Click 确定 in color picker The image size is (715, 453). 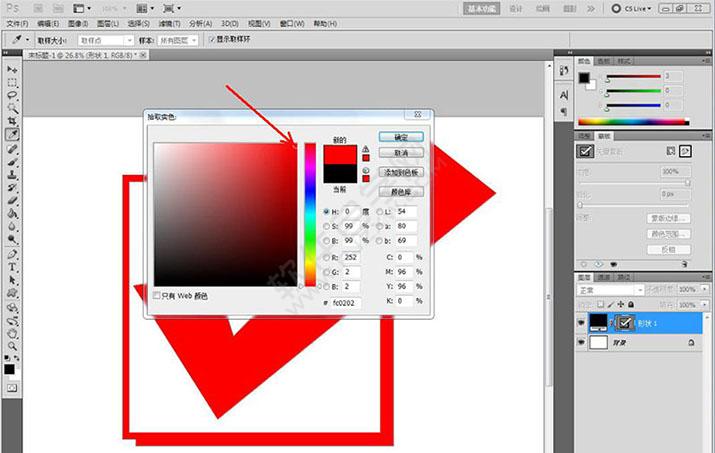(401, 137)
